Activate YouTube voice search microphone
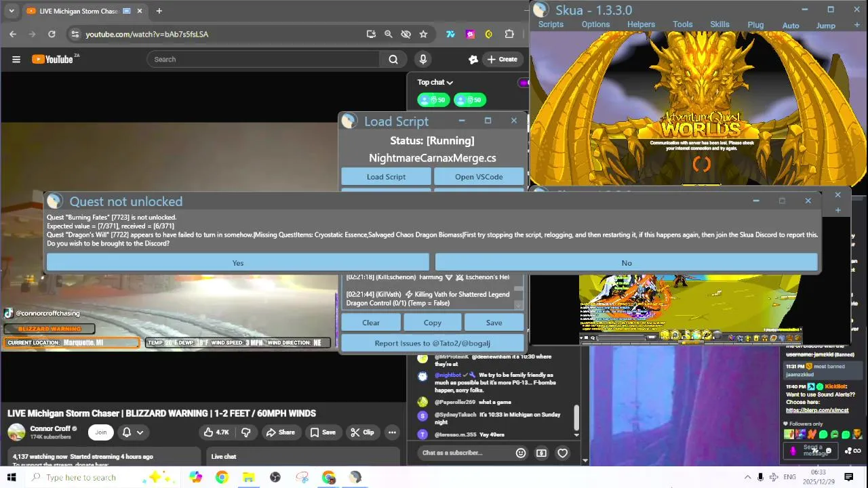 (423, 60)
